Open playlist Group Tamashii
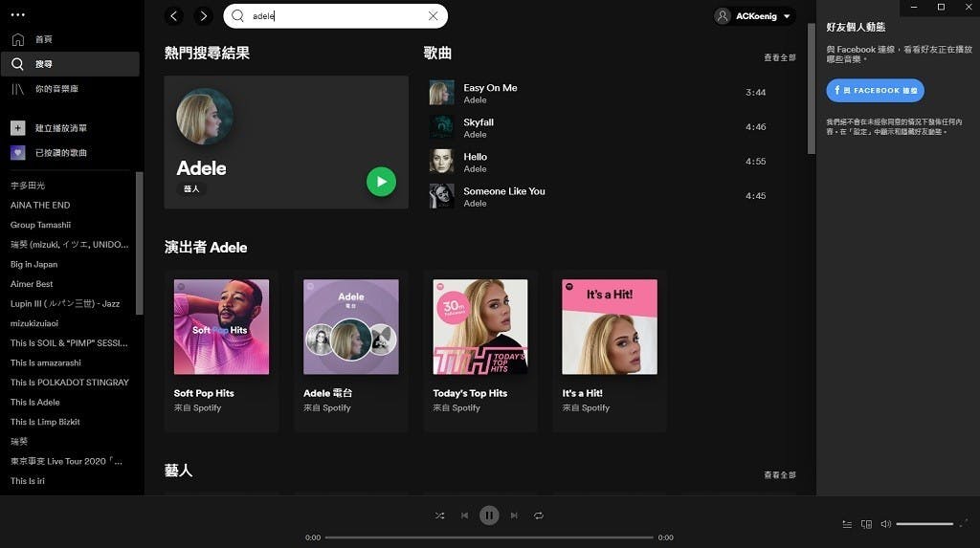Image resolution: width=980 pixels, height=548 pixels. click(40, 225)
